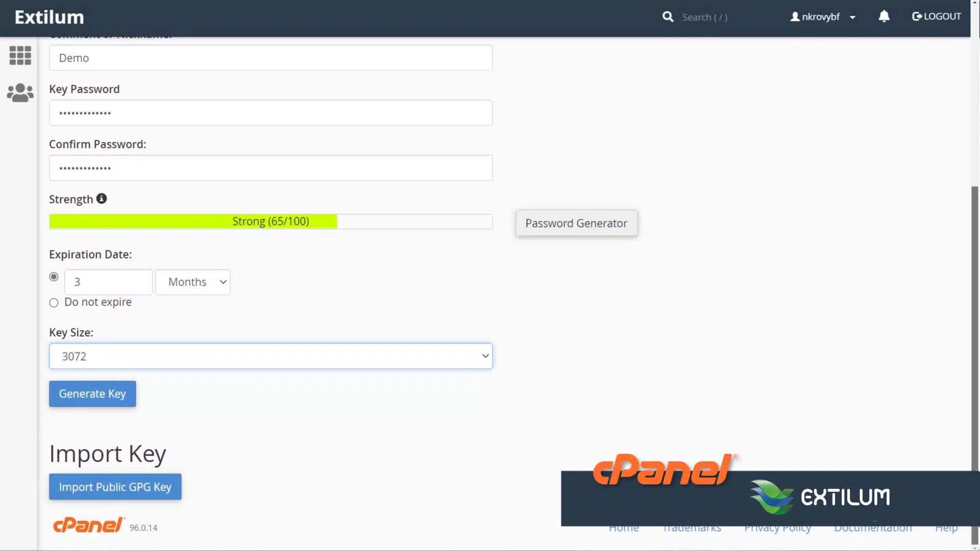Select the timed expiration radio button
980x551 pixels.
click(54, 277)
